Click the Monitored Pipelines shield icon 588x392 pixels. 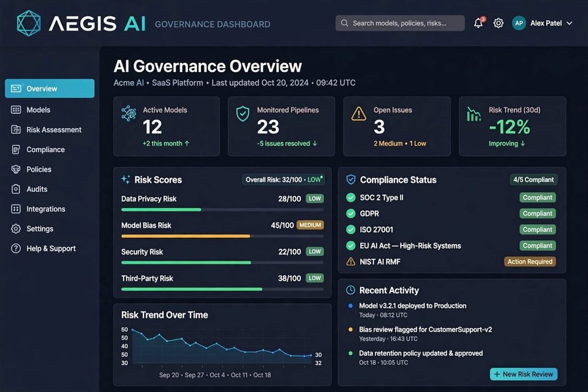coord(243,113)
